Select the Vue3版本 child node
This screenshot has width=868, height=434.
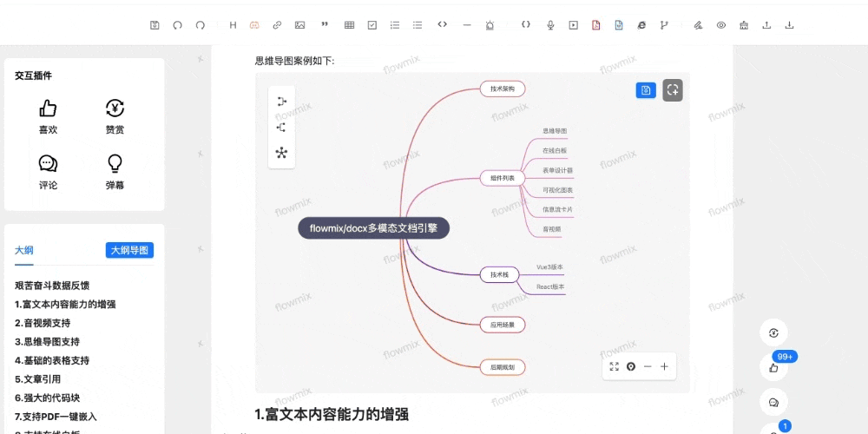[x=549, y=266]
